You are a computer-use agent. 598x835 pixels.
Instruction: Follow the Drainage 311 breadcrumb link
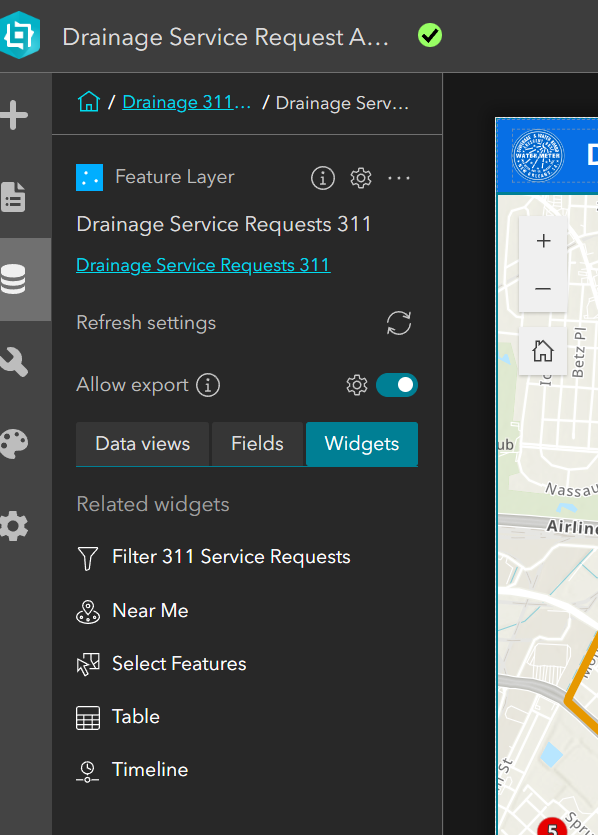[186, 102]
